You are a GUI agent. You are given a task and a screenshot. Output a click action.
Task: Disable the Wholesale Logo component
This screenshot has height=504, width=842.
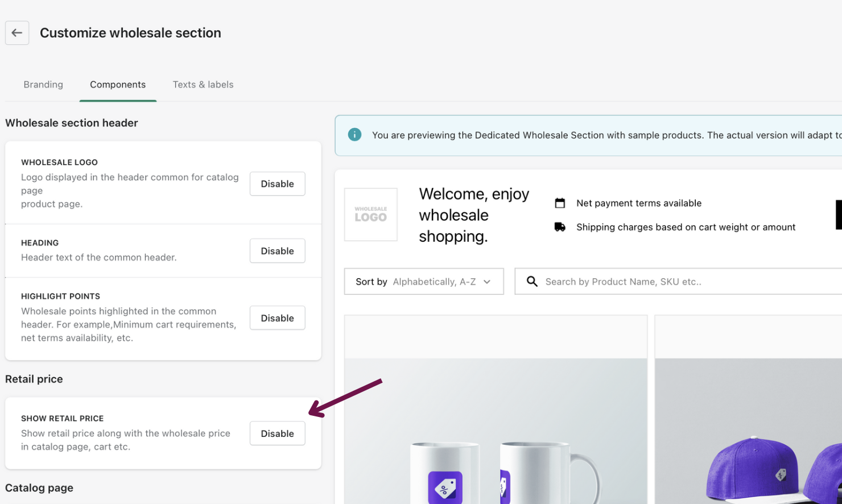coord(277,184)
